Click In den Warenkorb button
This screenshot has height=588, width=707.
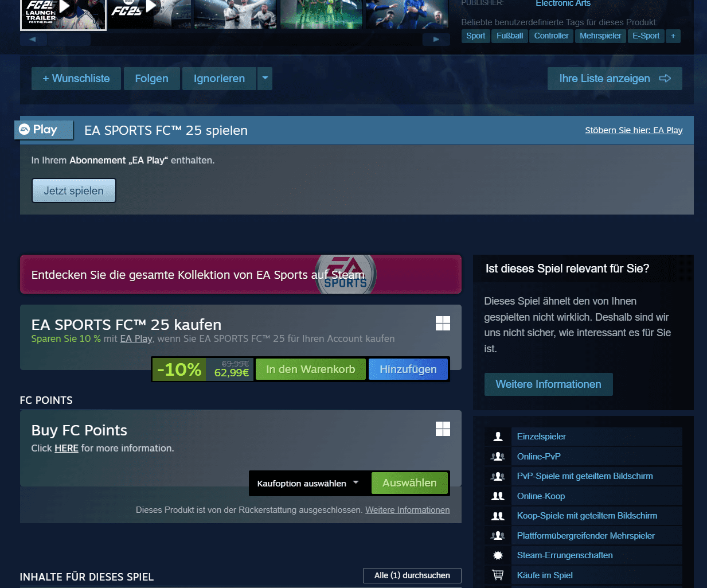click(310, 369)
